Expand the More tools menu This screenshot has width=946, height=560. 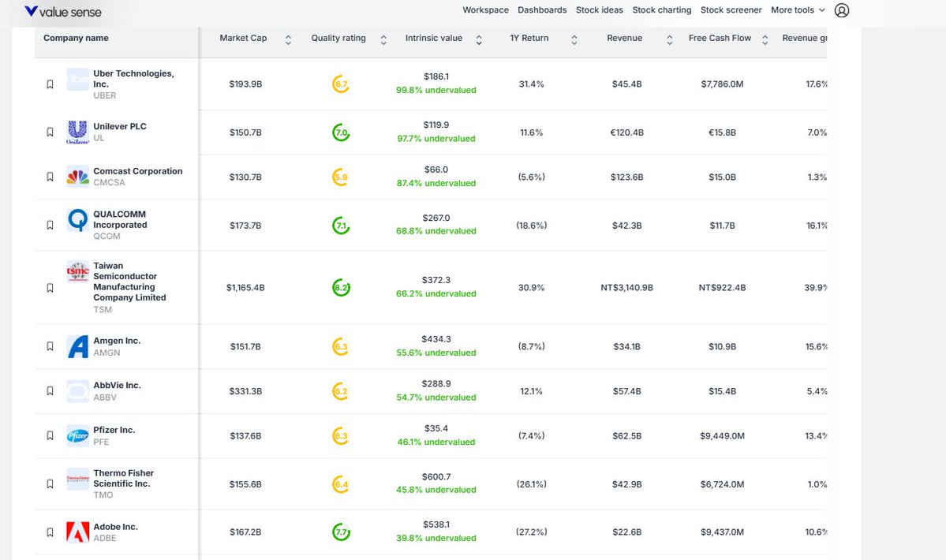(798, 10)
